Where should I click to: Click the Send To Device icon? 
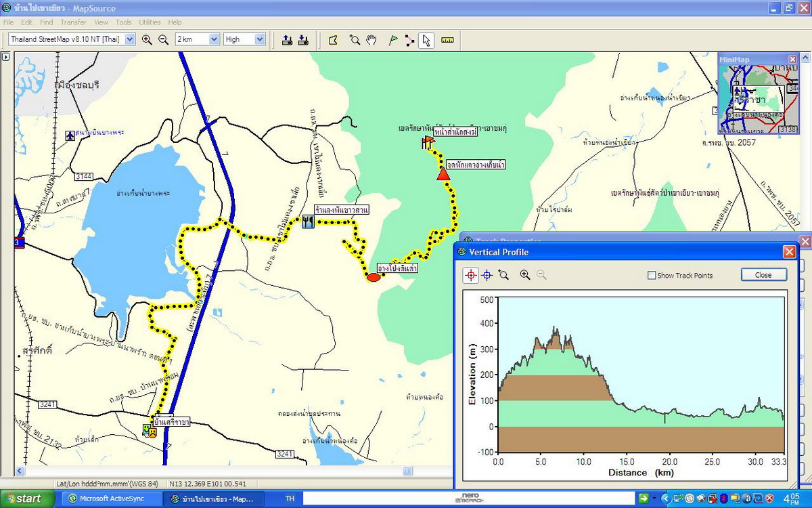[287, 40]
